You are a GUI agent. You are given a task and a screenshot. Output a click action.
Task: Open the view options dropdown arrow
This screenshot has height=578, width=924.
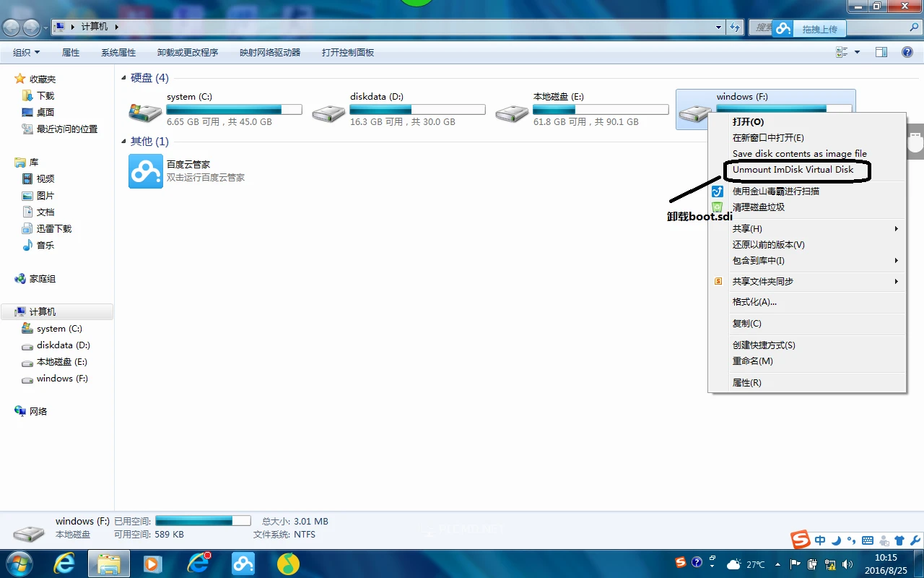pos(858,52)
